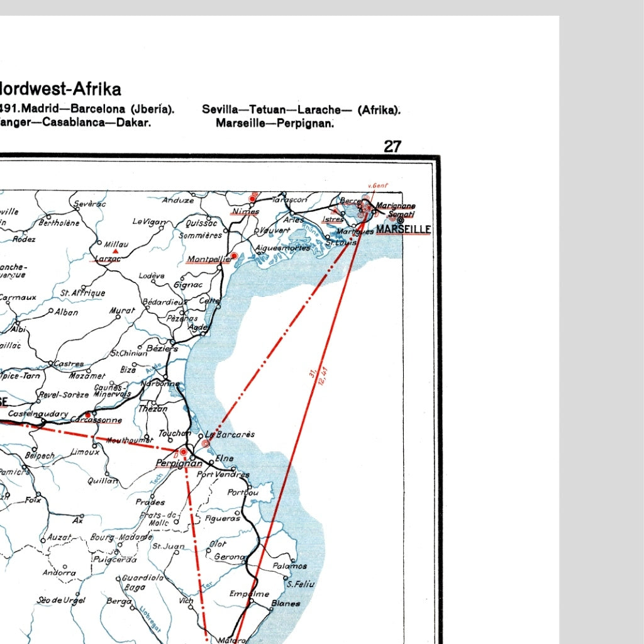Select the Marignane airfield label
Viewport: 644px width, 644px height.
[x=396, y=206]
